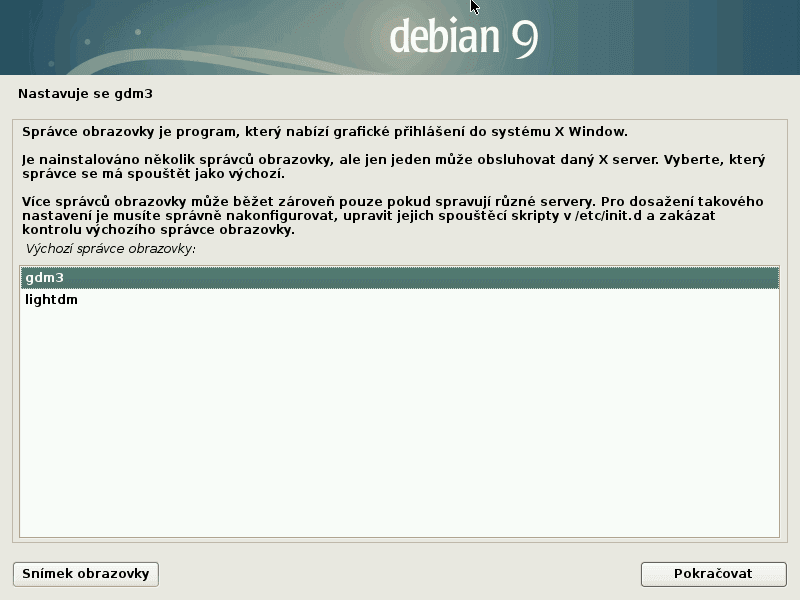Take a screenshot with Snímek obrazovky

(86, 574)
